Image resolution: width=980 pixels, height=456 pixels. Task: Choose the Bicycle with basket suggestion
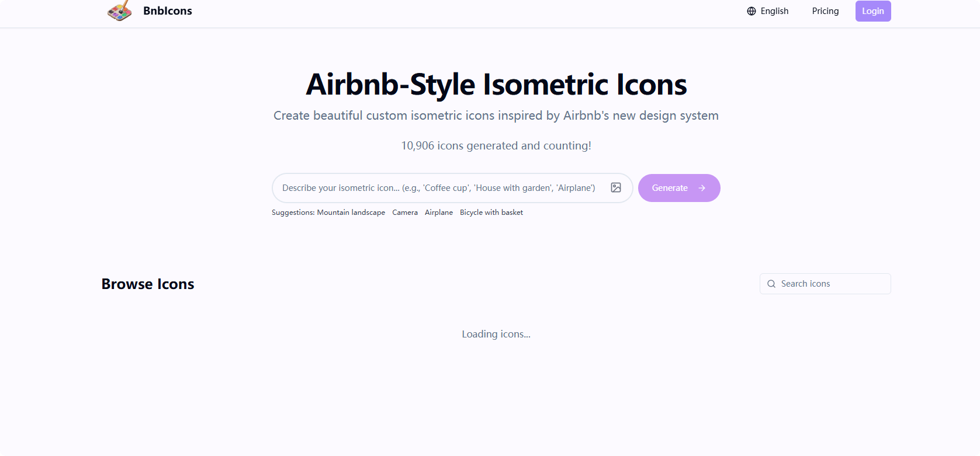point(491,213)
